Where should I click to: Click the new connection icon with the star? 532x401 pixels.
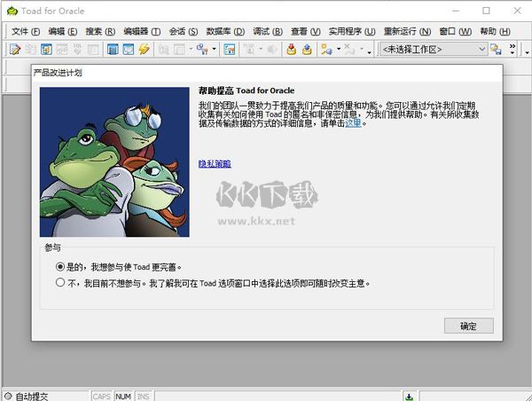point(325,50)
